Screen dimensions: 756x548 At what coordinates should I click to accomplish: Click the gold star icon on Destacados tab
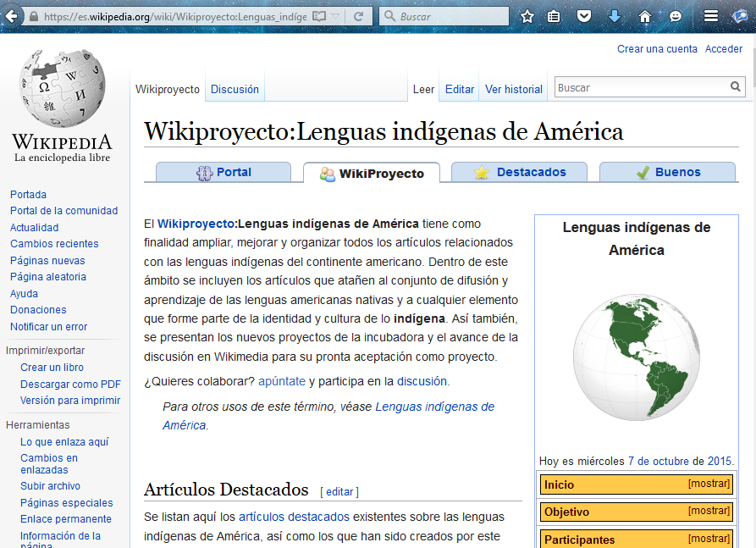pos(481,172)
